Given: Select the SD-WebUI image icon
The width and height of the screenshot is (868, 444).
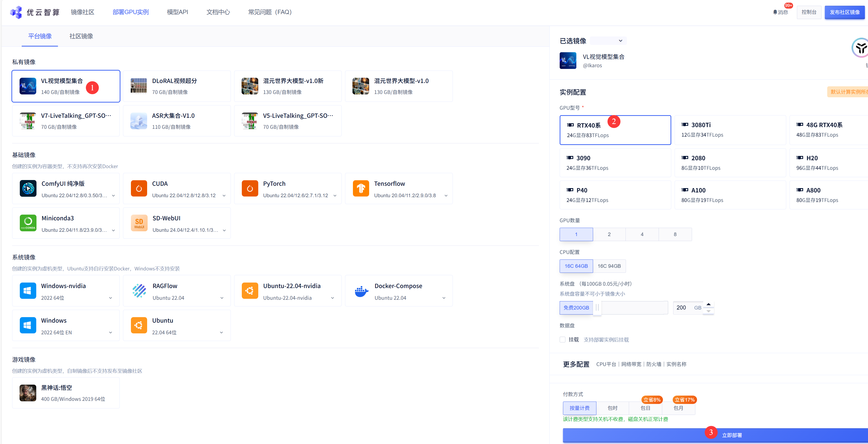Looking at the screenshot, I should [x=139, y=223].
